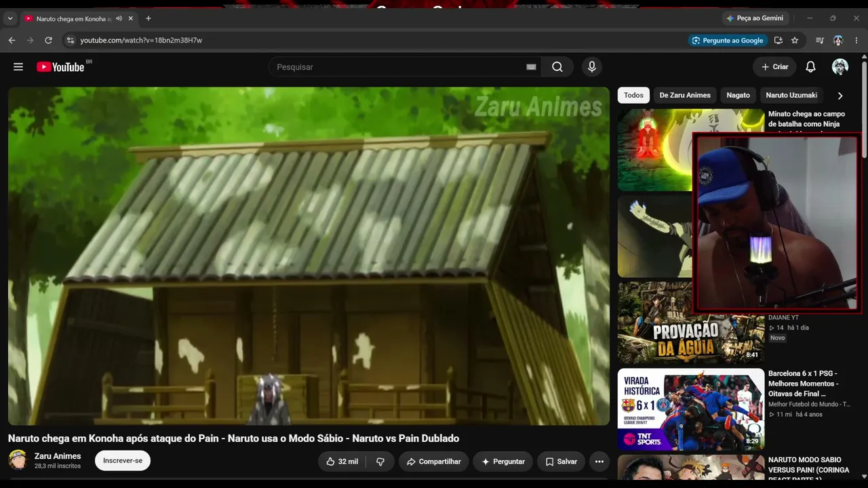View site information beside the address
This screenshot has height=488, width=868.
70,41
